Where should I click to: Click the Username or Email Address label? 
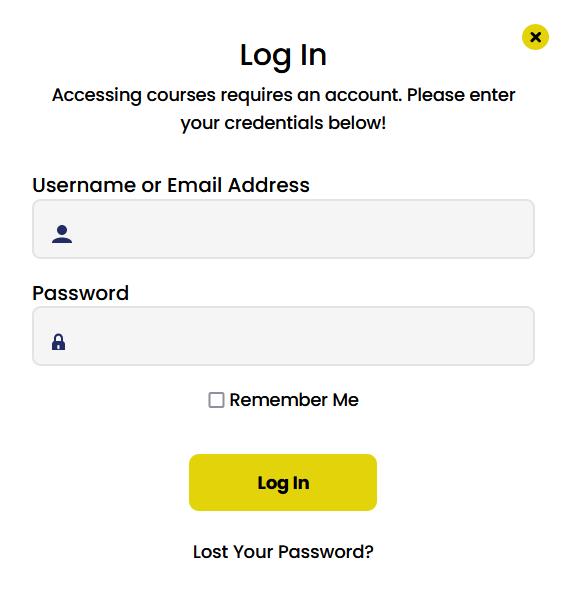[x=171, y=185]
